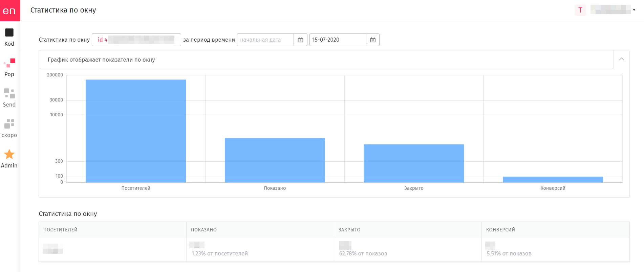
Task: Open the Kod section in sidebar
Action: point(9,37)
